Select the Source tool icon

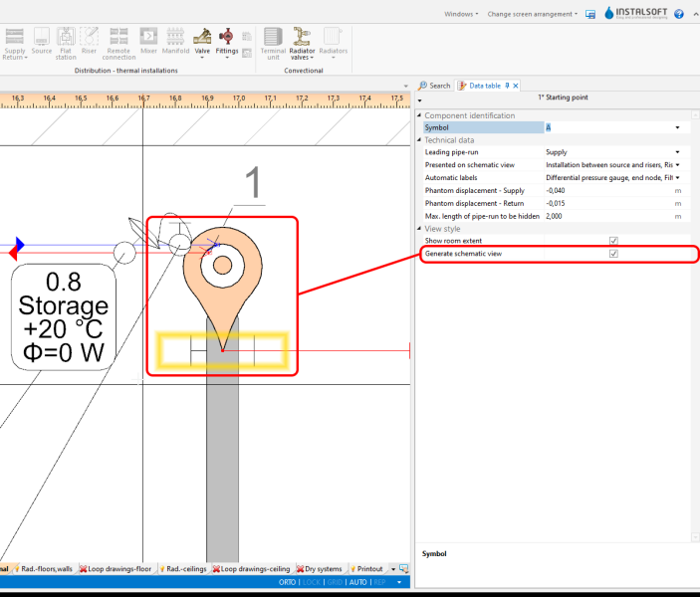(x=42, y=41)
